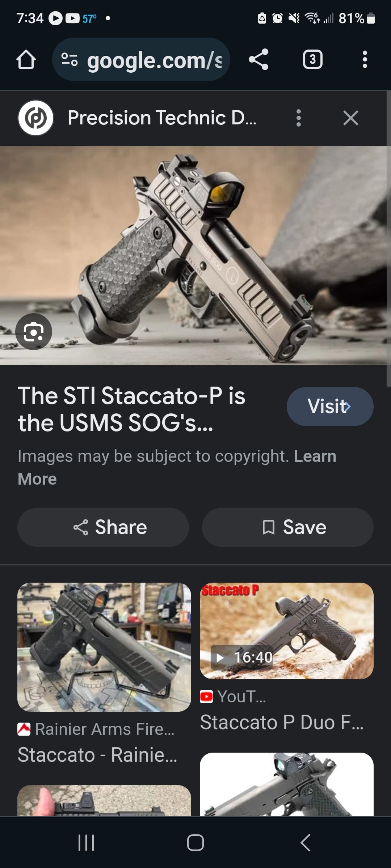This screenshot has width=391, height=868.
Task: Open the browser three-dot overflow menu
Action: pos(365,59)
